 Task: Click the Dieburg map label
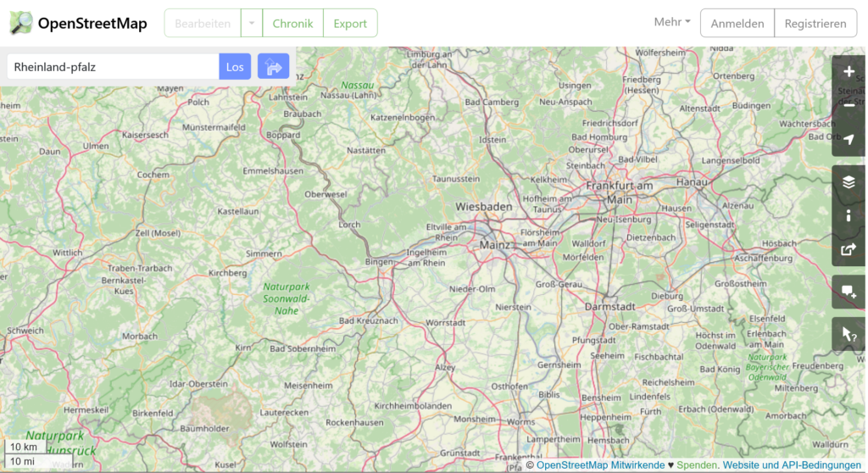pos(667,296)
